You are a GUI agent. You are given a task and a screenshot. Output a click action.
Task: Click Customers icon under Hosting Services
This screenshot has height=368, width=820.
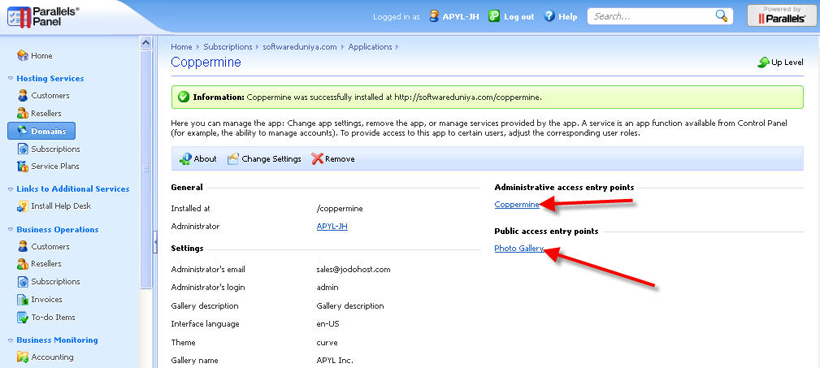pyautogui.click(x=22, y=96)
